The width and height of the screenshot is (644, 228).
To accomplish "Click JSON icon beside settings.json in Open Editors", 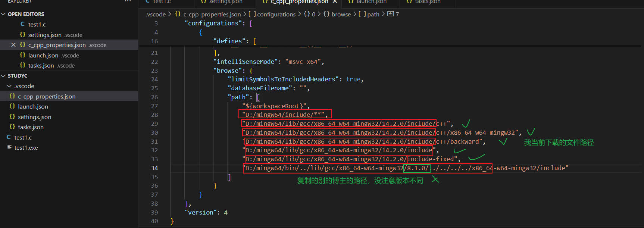I will click(x=23, y=34).
